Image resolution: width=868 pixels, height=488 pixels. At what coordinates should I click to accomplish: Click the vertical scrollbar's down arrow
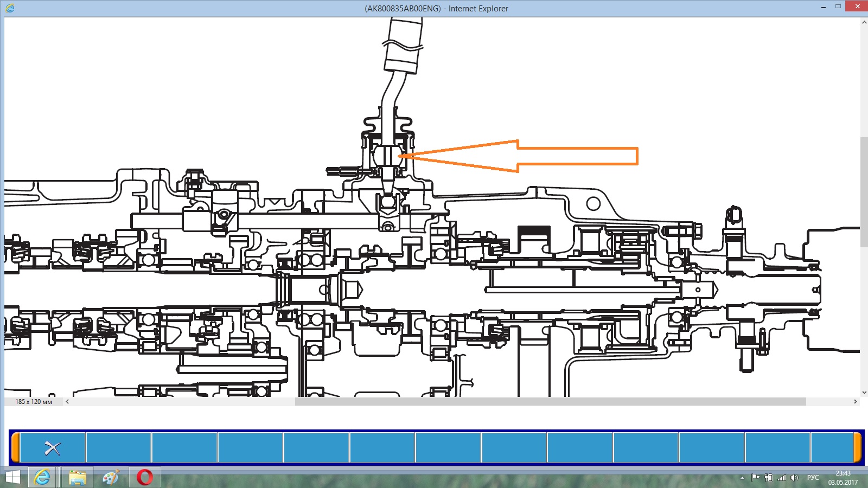864,393
